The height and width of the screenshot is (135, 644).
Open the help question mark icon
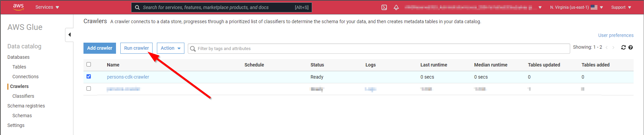631,47
